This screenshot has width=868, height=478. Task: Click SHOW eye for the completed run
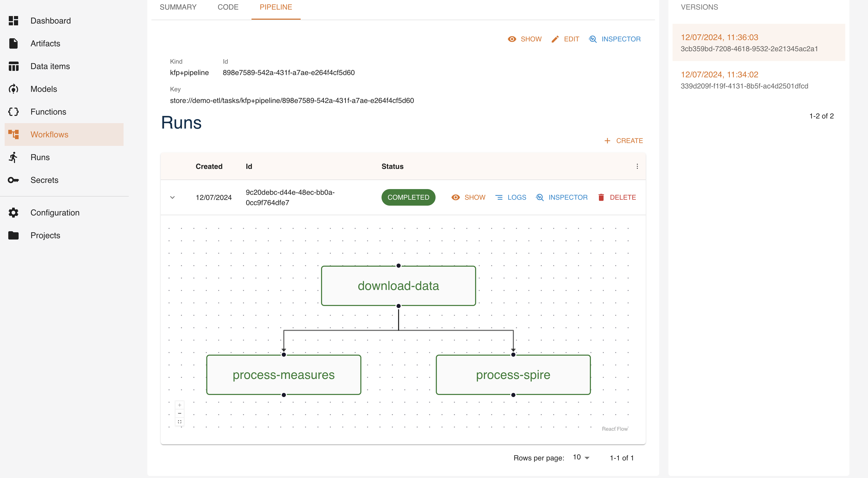[x=468, y=197]
